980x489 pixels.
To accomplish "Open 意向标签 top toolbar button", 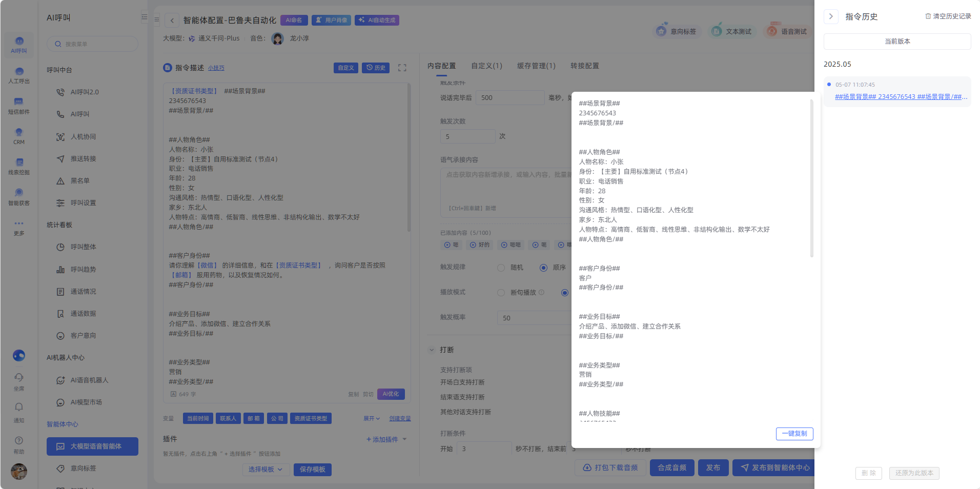I will (676, 31).
